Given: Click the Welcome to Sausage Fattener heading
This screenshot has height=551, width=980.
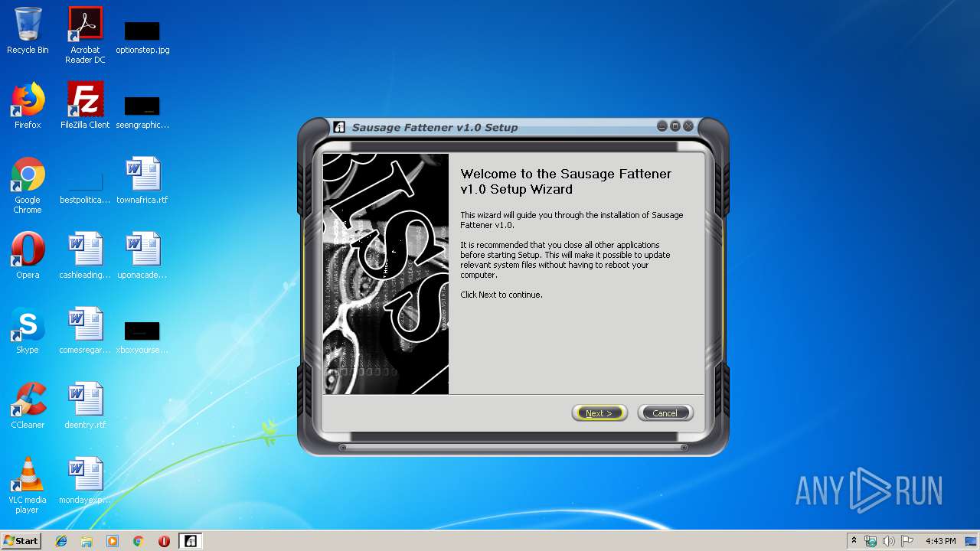Looking at the screenshot, I should (566, 181).
